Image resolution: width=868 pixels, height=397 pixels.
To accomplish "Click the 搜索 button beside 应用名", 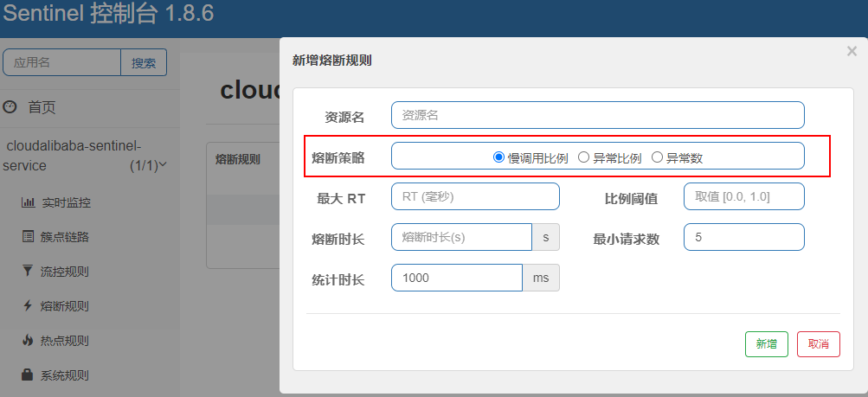I will (x=144, y=62).
